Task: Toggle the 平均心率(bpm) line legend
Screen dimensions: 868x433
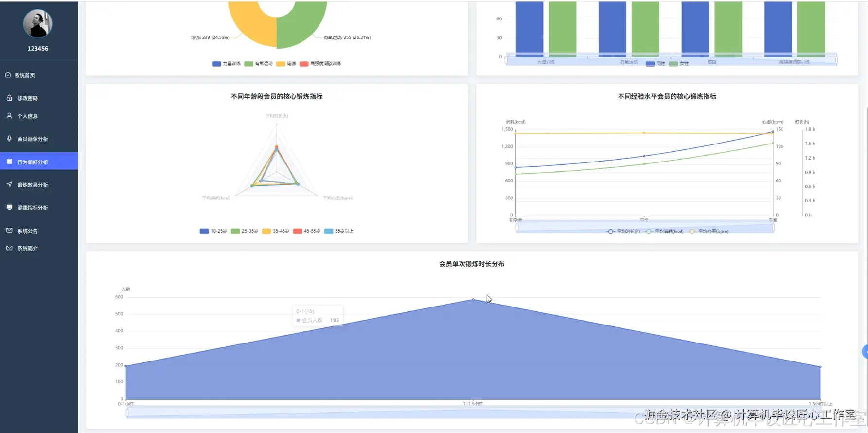Action: click(x=709, y=231)
